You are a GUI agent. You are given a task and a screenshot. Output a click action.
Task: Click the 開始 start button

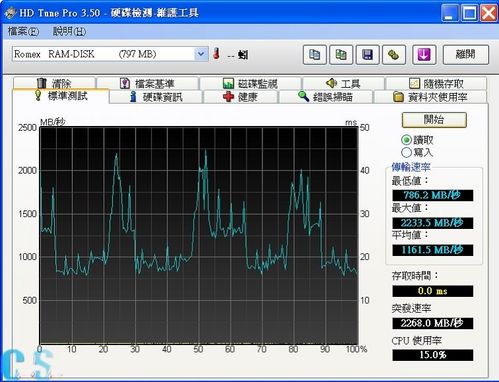click(x=434, y=120)
